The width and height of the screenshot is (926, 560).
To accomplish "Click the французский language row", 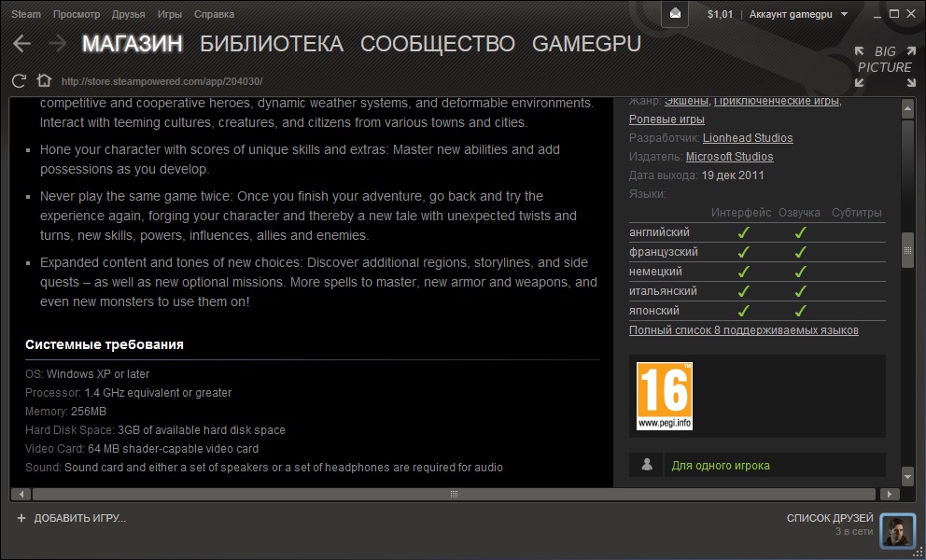I will (x=757, y=252).
